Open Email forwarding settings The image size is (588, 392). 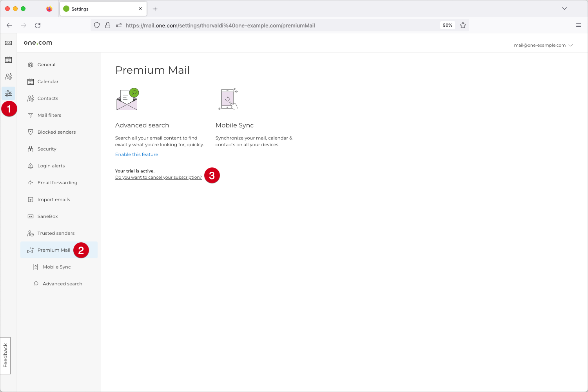point(57,182)
